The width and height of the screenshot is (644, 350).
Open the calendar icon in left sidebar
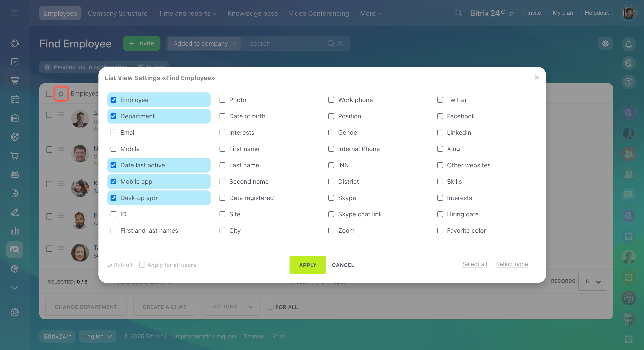click(x=15, y=99)
